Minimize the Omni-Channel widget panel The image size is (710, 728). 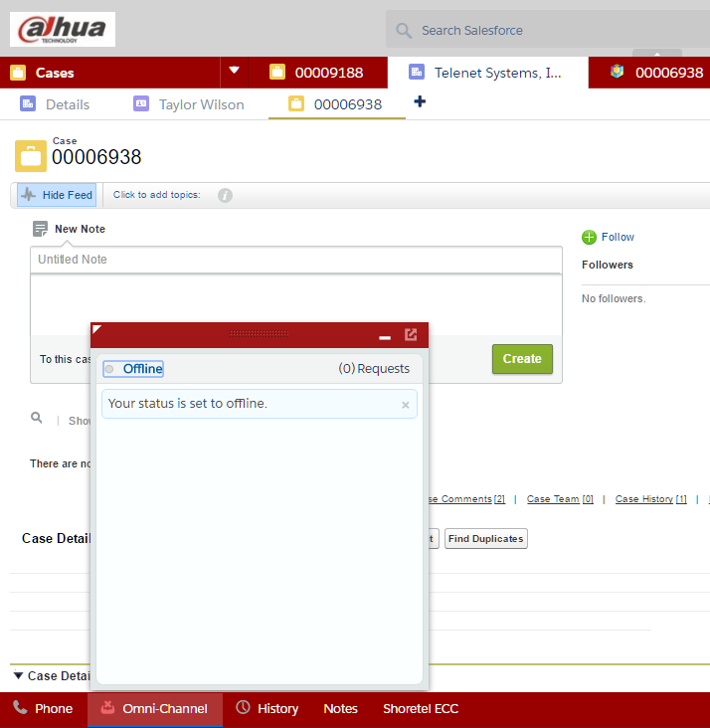385,337
